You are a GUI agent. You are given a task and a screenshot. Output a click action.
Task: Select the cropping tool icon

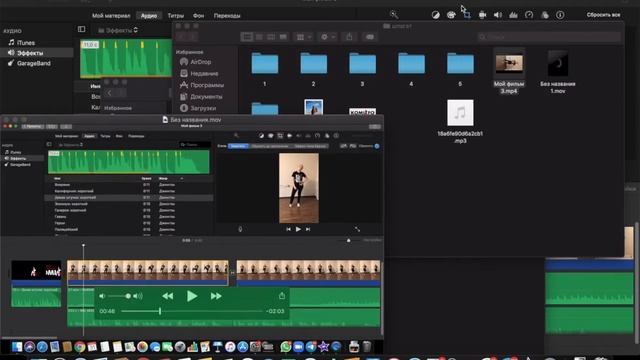(x=467, y=15)
